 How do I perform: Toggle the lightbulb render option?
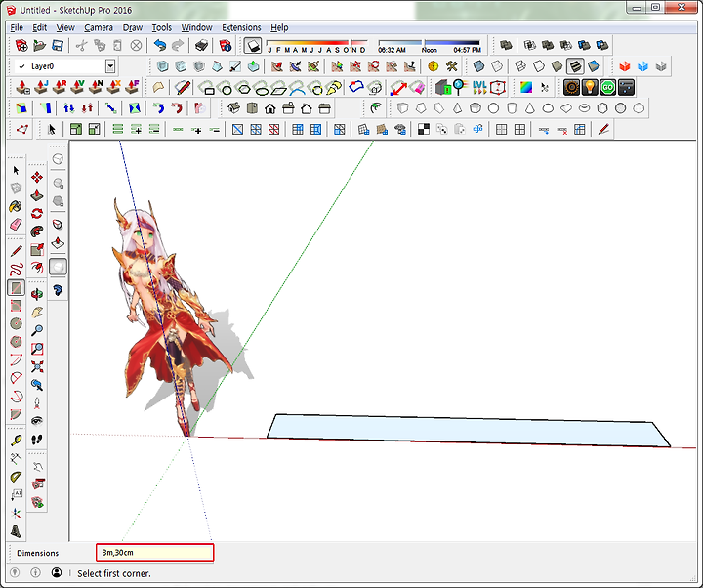coord(590,87)
